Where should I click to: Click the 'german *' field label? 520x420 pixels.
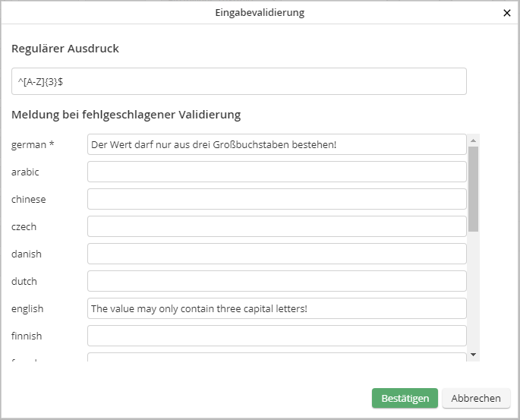(33, 144)
